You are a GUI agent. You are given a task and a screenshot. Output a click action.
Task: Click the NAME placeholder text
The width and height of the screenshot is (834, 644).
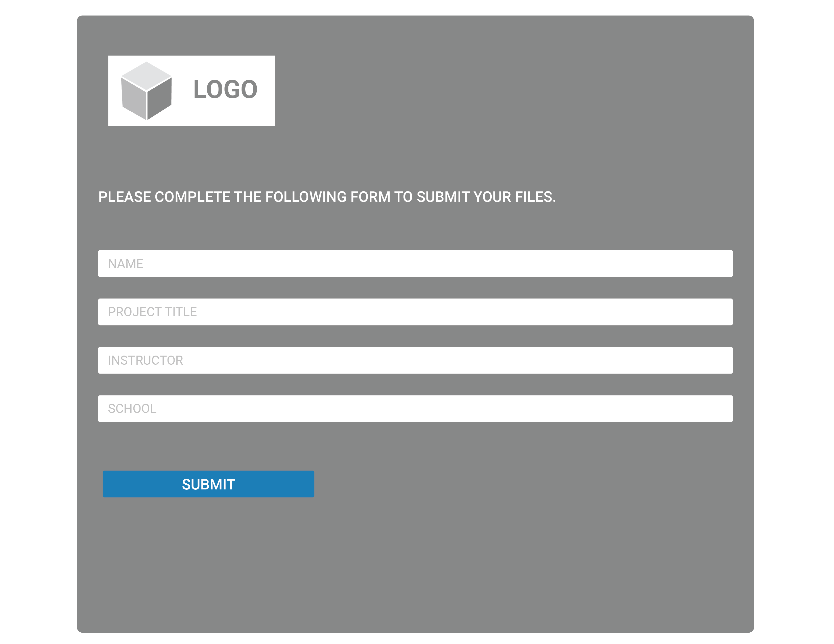coord(126,264)
